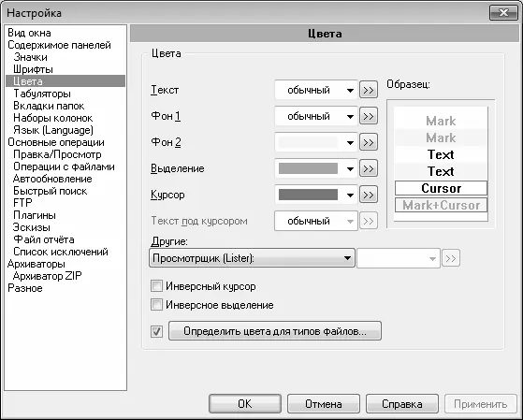Open help with the Справка button
523x420 pixels.
[x=402, y=404]
